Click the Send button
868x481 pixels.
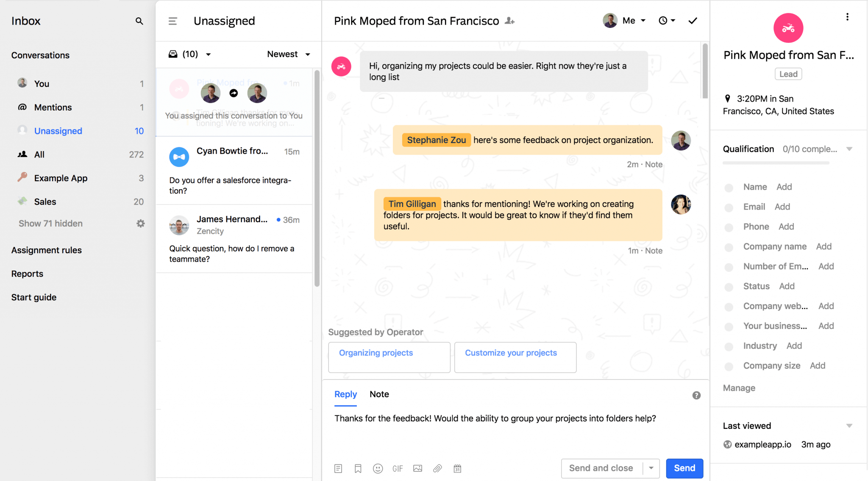coord(684,468)
